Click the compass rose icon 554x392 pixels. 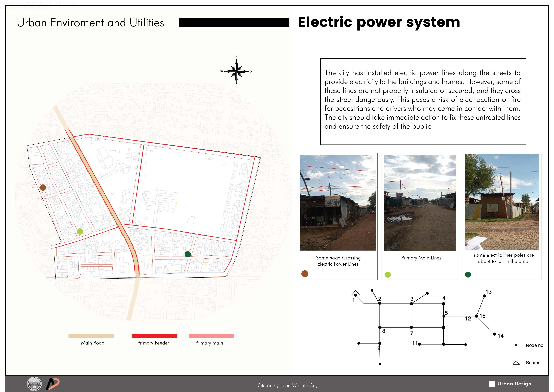pos(237,71)
